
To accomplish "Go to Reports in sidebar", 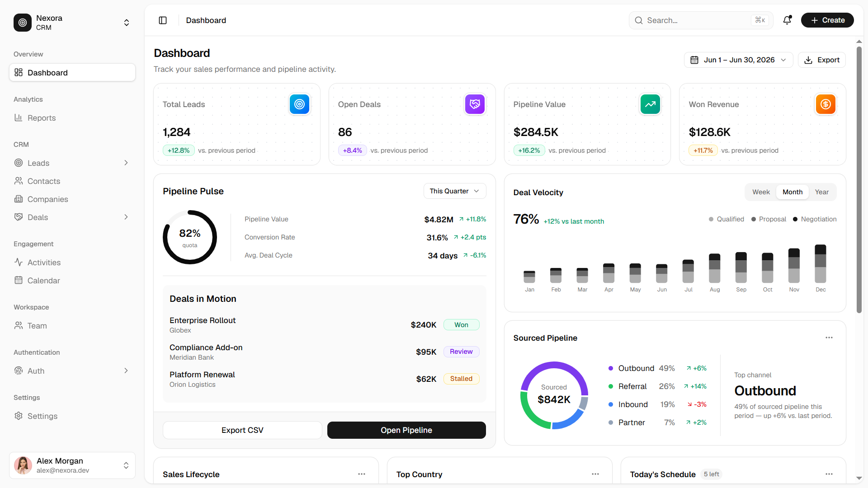I will click(72, 118).
